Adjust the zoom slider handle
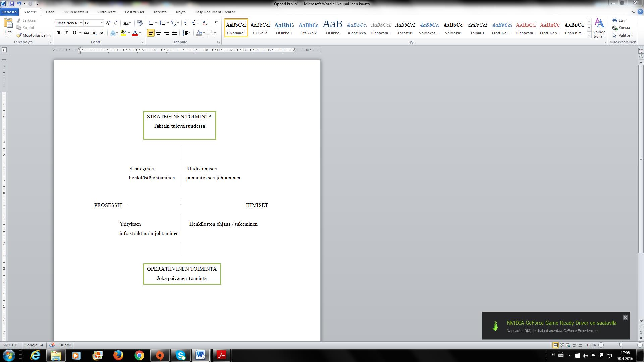 621,345
